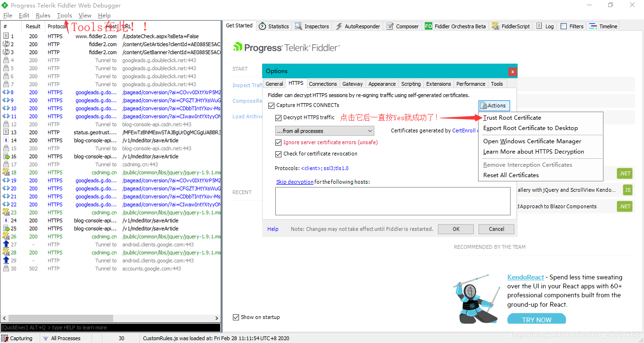
Task: Open the Composer tab
Action: pyautogui.click(x=403, y=26)
